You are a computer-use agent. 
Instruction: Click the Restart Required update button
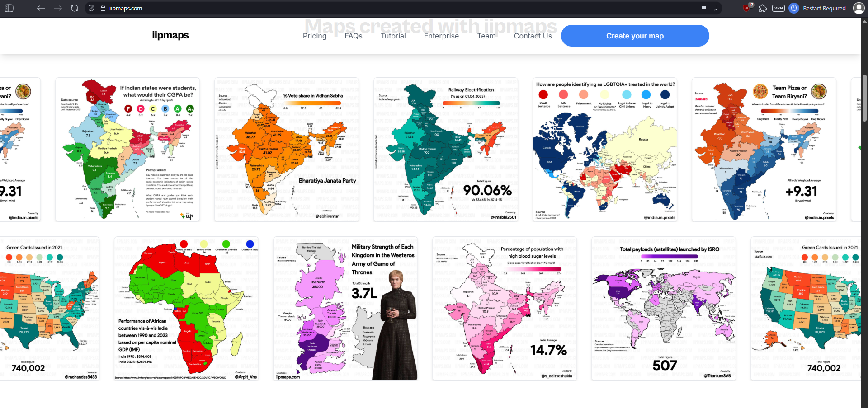817,8
